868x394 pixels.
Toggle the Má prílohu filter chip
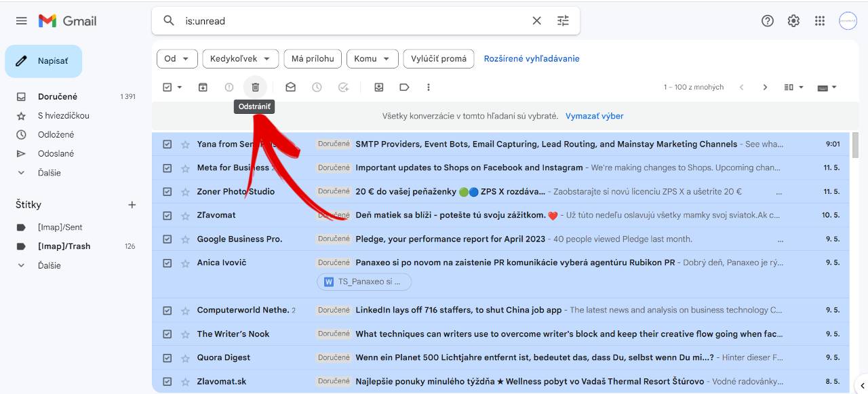313,59
